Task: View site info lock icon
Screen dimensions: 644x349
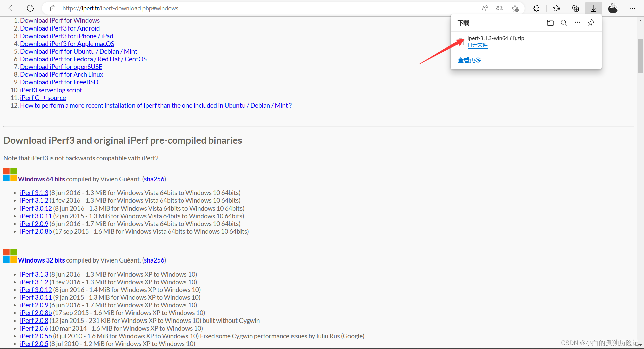Action: [53, 8]
